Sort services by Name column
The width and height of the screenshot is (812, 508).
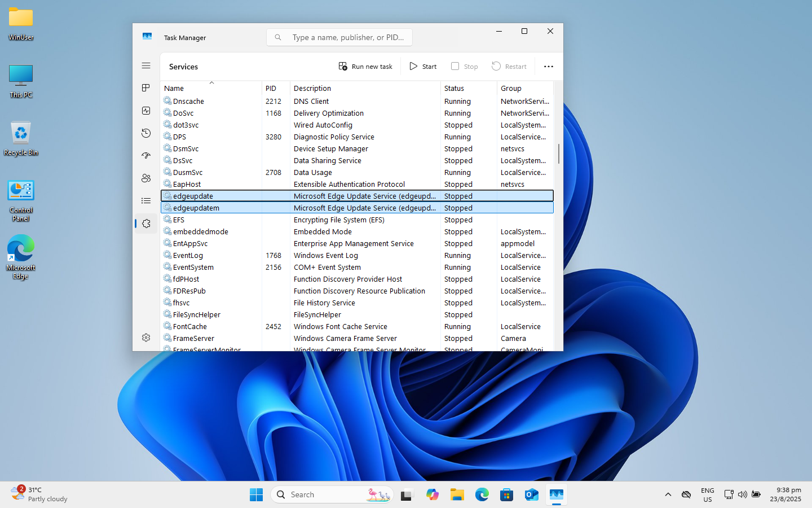coord(211,88)
